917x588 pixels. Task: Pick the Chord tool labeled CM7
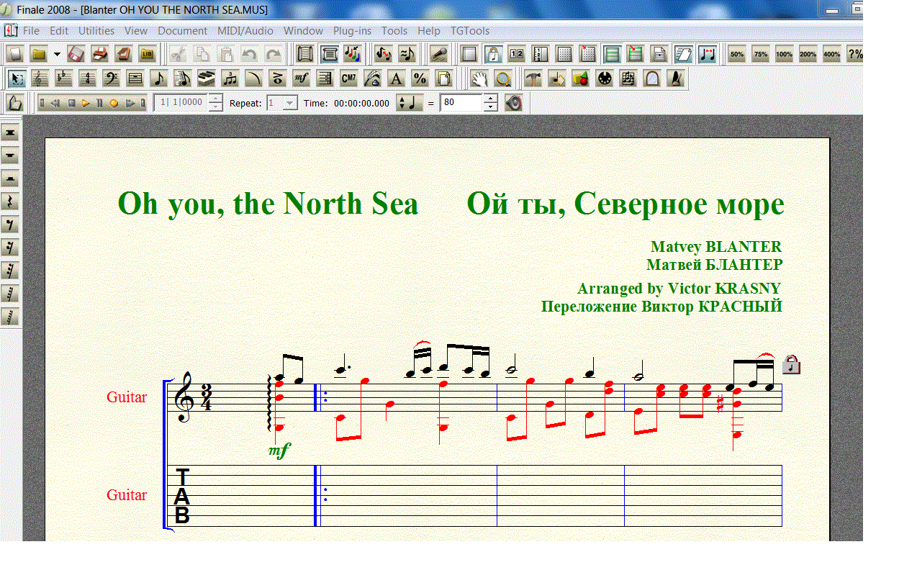pos(349,78)
